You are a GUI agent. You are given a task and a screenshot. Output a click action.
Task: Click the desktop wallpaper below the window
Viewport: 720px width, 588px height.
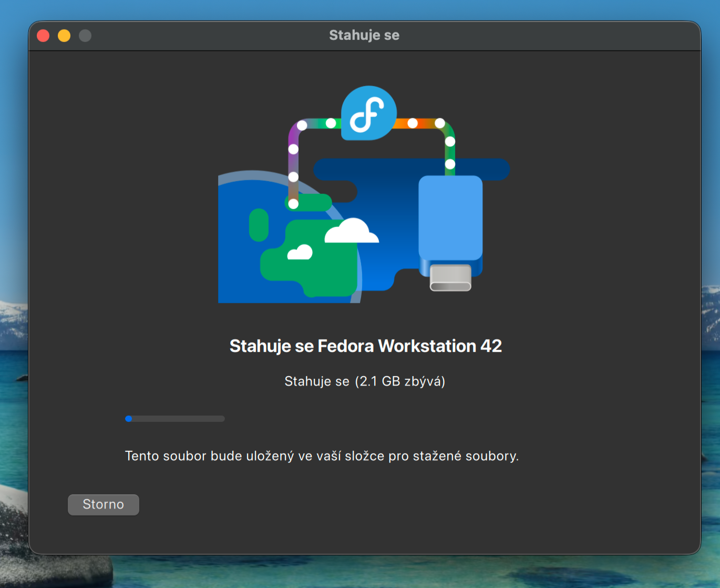click(368, 573)
